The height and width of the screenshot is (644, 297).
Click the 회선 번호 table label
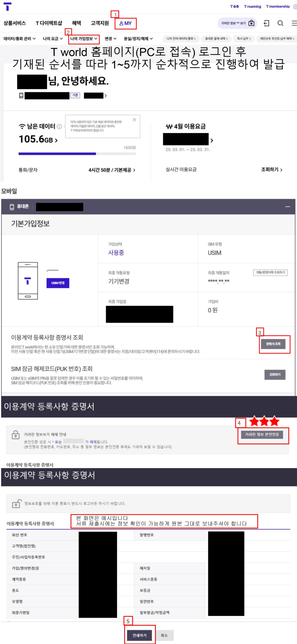click(20, 535)
